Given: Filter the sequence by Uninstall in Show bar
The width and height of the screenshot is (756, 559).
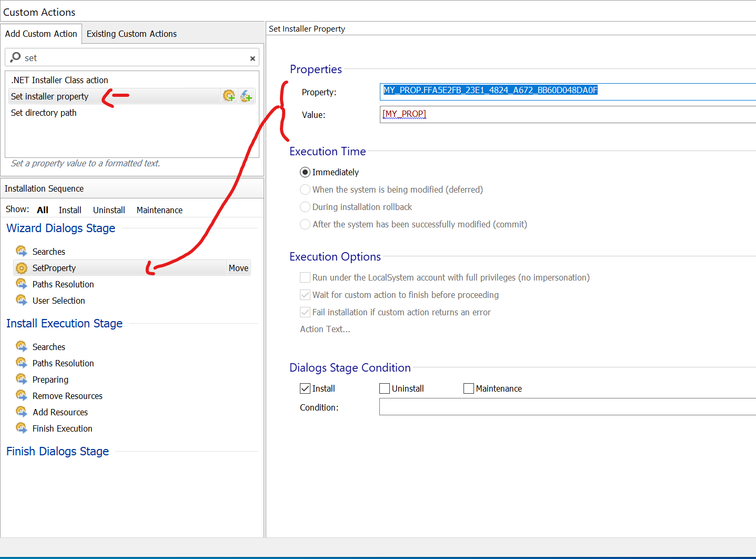Looking at the screenshot, I should [x=109, y=210].
